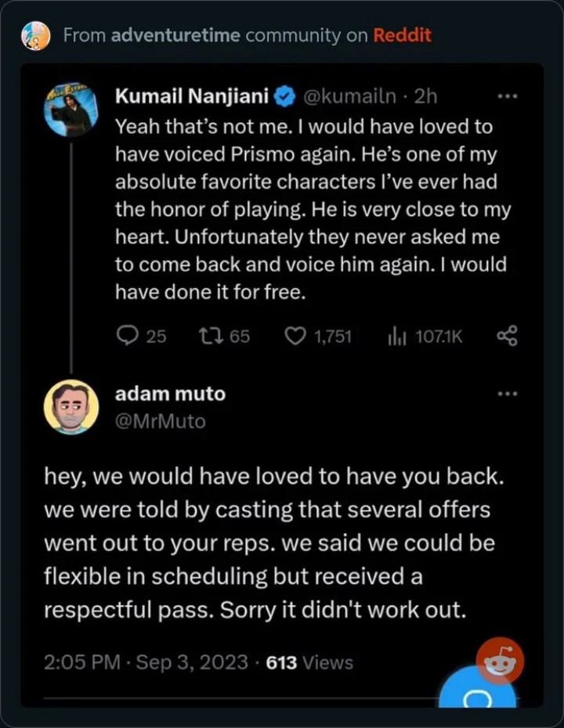Like the tweet with 1,751 hearts
Image resolution: width=564 pixels, height=728 pixels.
coord(295,337)
